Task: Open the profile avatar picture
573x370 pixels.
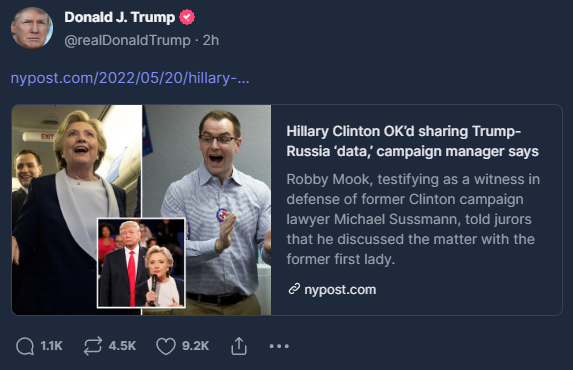Action: point(32,28)
